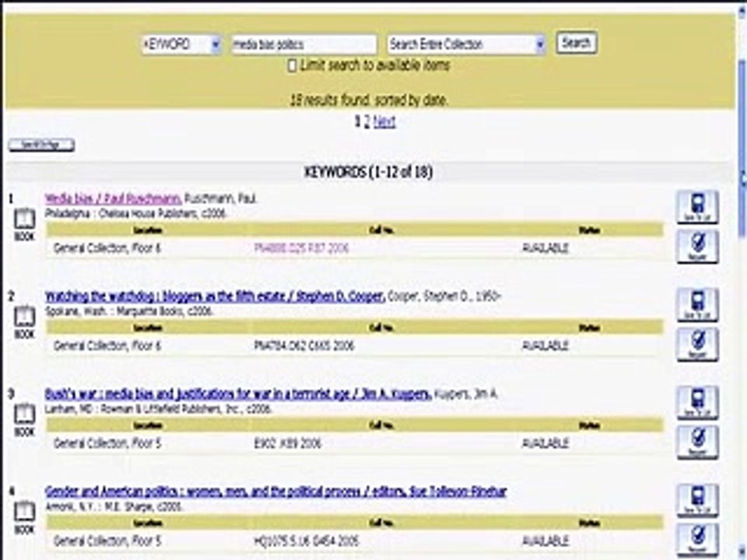Screen dimensions: 747x560
Task: Click call number PN4784.O62 C665 2006
Action: coord(304,345)
